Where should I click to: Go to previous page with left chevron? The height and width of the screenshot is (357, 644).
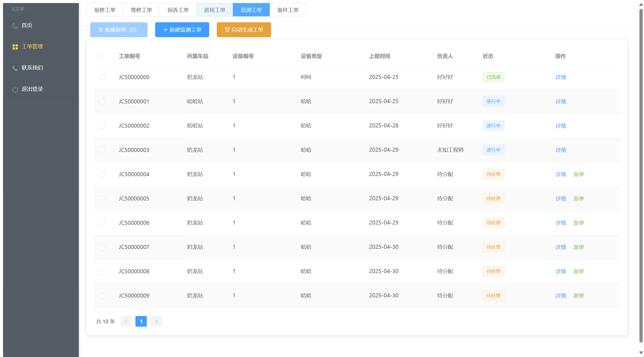pyautogui.click(x=126, y=321)
